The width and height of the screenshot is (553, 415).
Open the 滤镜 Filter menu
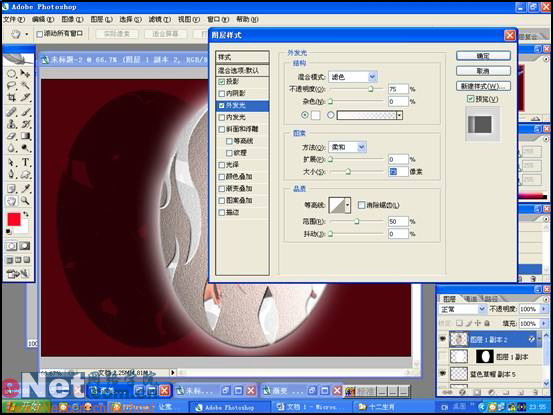coord(159,19)
